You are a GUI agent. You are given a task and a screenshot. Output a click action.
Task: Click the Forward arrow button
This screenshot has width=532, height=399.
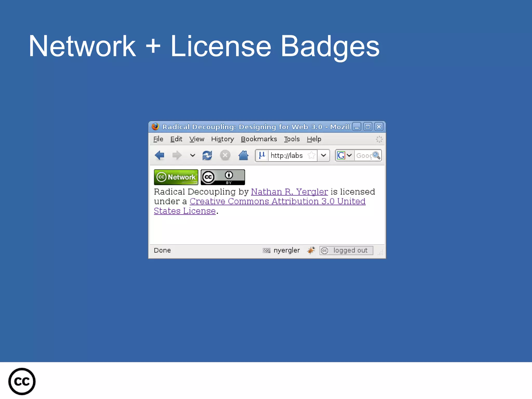click(177, 155)
